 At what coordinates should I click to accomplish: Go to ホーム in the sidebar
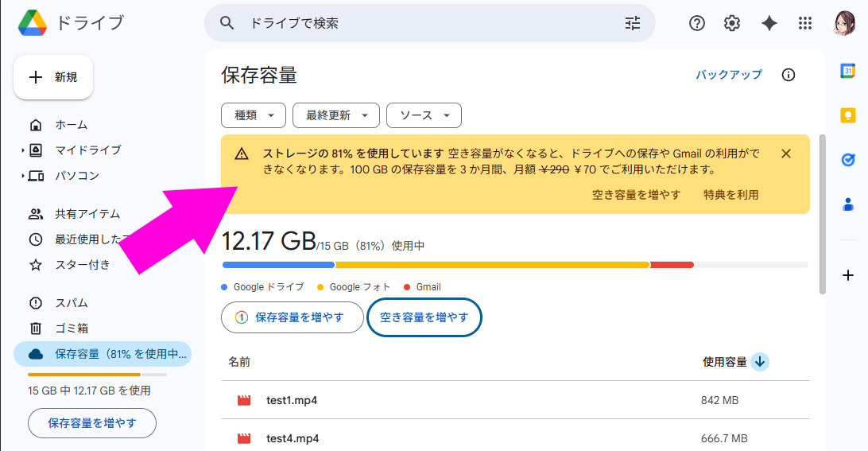(71, 125)
